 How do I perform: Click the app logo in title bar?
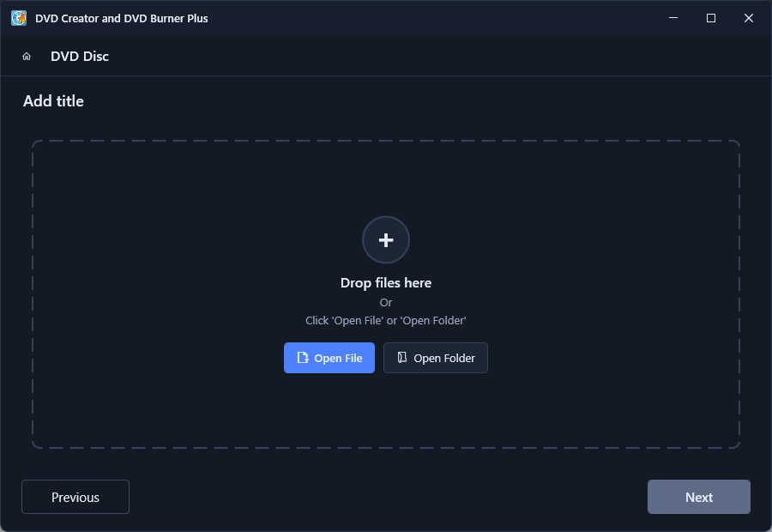click(x=19, y=18)
